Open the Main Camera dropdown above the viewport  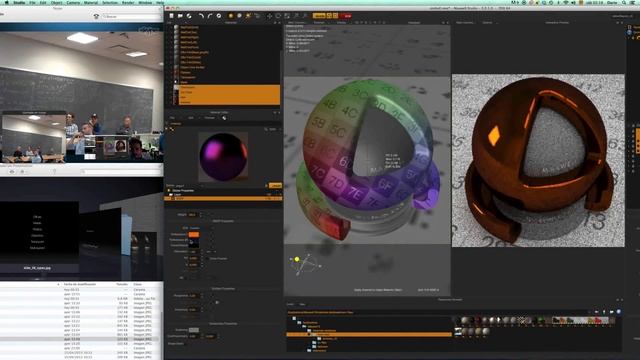click(x=297, y=23)
